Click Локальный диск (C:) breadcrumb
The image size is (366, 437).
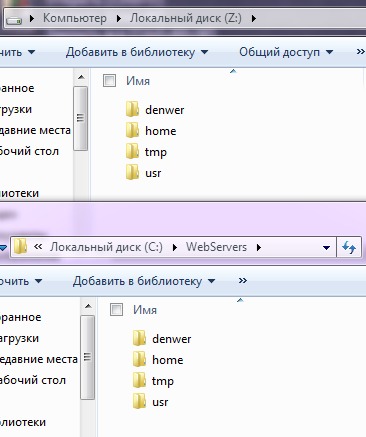tap(106, 247)
